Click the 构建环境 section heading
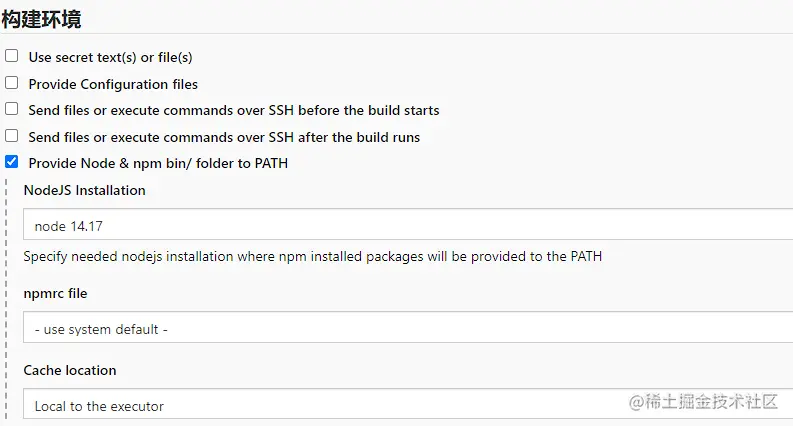 click(41, 18)
